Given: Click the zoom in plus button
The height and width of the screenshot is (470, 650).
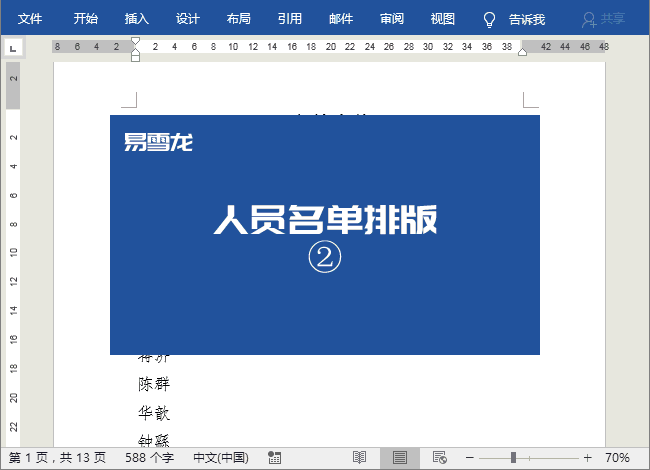Looking at the screenshot, I should [587, 458].
